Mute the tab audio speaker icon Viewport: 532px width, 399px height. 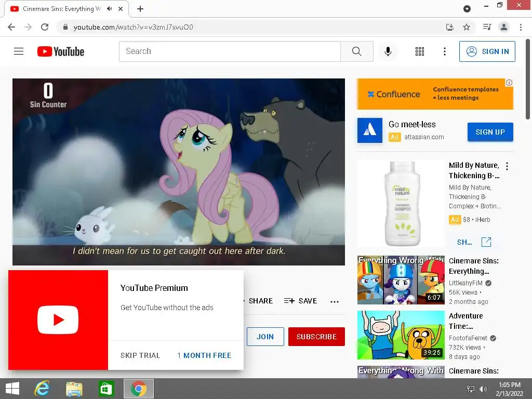click(109, 9)
